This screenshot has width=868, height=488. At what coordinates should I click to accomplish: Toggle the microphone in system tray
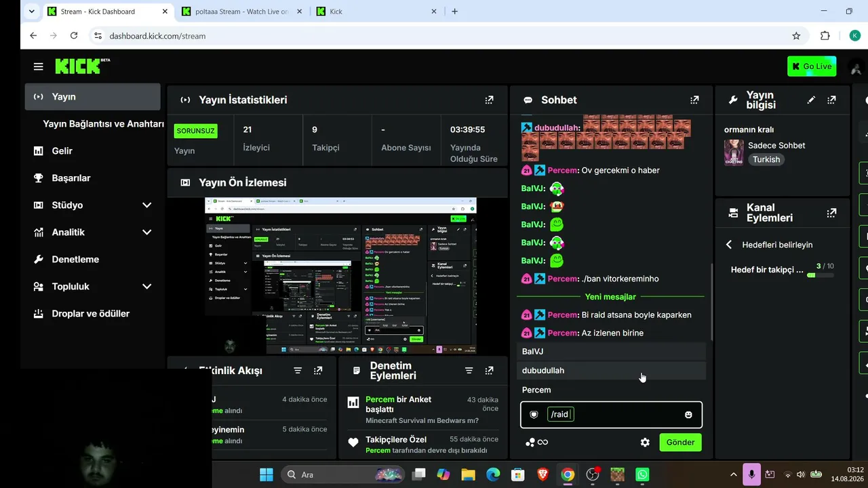pyautogui.click(x=751, y=474)
